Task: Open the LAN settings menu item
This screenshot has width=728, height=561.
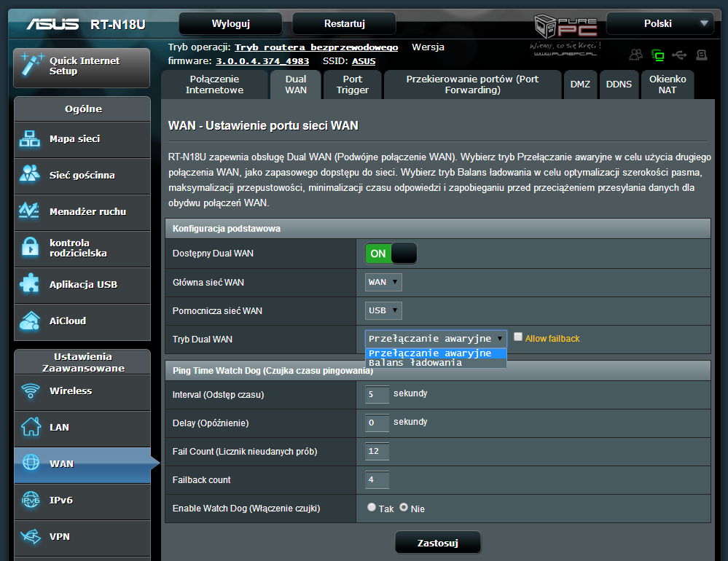Action: pyautogui.click(x=82, y=428)
